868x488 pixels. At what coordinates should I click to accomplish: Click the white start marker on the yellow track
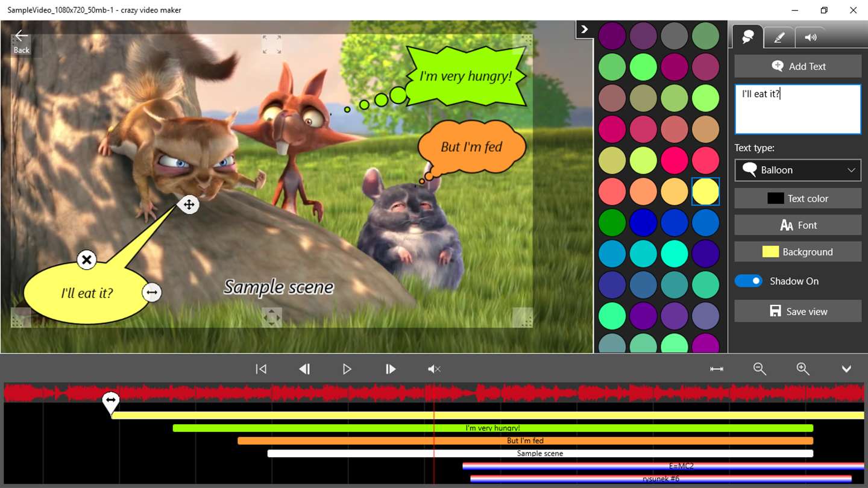110,402
